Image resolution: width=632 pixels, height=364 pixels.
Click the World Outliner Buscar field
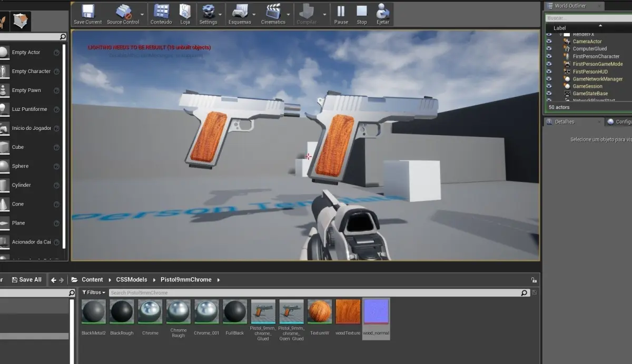588,18
